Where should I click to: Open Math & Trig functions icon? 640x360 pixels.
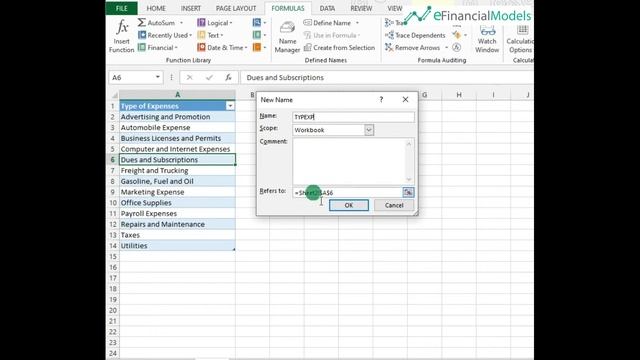pyautogui.click(x=257, y=35)
